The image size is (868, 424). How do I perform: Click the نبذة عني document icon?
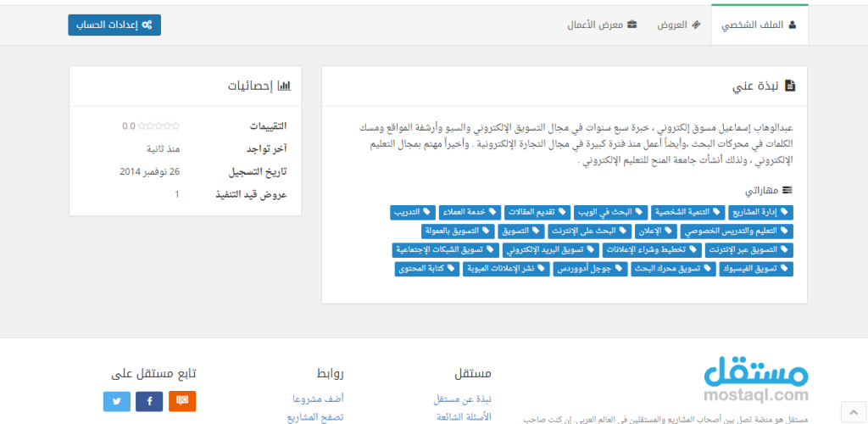790,86
